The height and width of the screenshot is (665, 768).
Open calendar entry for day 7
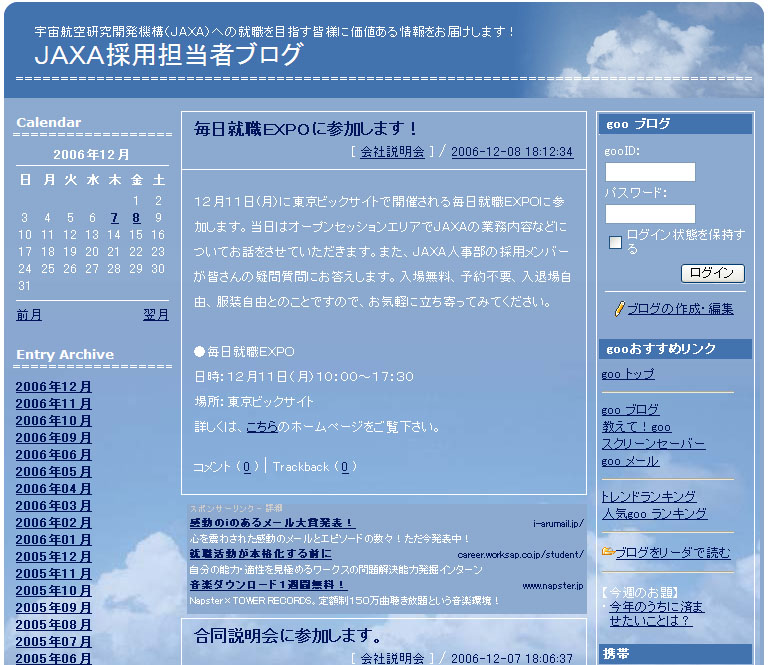point(114,218)
